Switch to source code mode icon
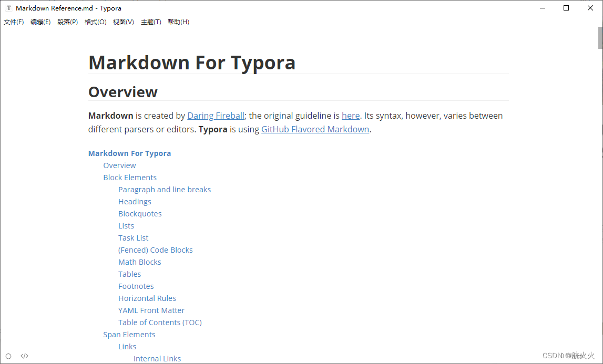This screenshot has height=364, width=603. coord(25,356)
